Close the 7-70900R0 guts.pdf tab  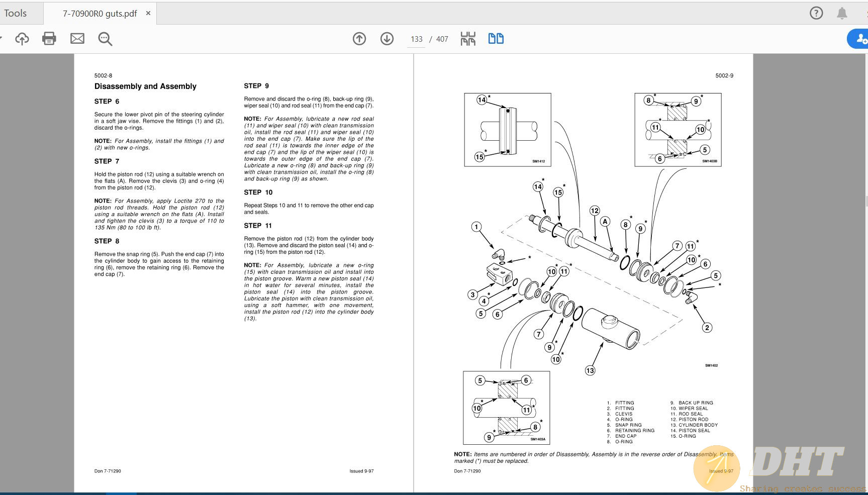[x=148, y=13]
